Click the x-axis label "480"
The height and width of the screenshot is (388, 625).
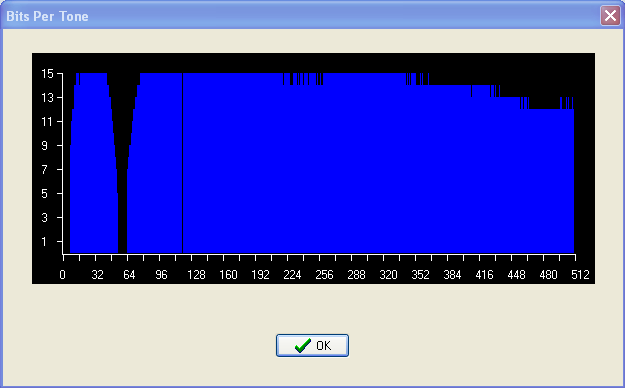point(548,275)
